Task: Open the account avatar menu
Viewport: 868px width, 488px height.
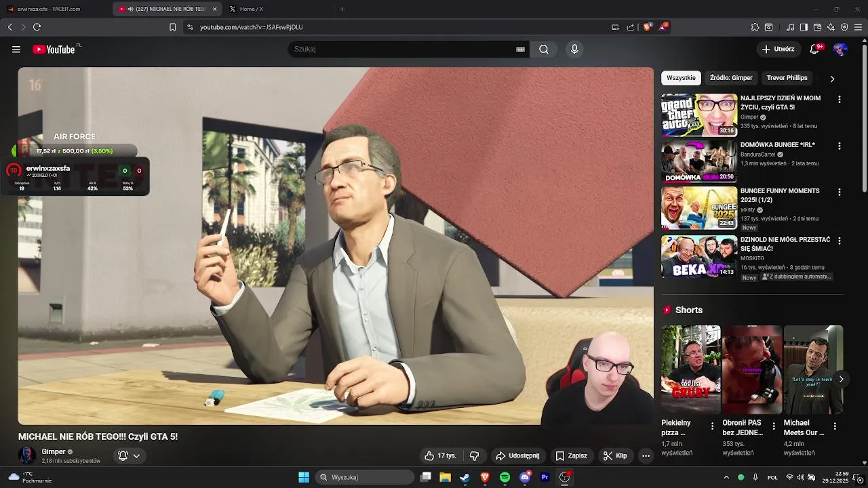Action: point(840,49)
